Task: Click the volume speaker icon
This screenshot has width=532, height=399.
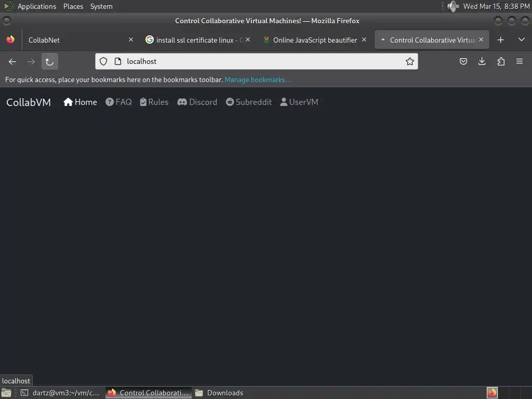Action: click(453, 6)
